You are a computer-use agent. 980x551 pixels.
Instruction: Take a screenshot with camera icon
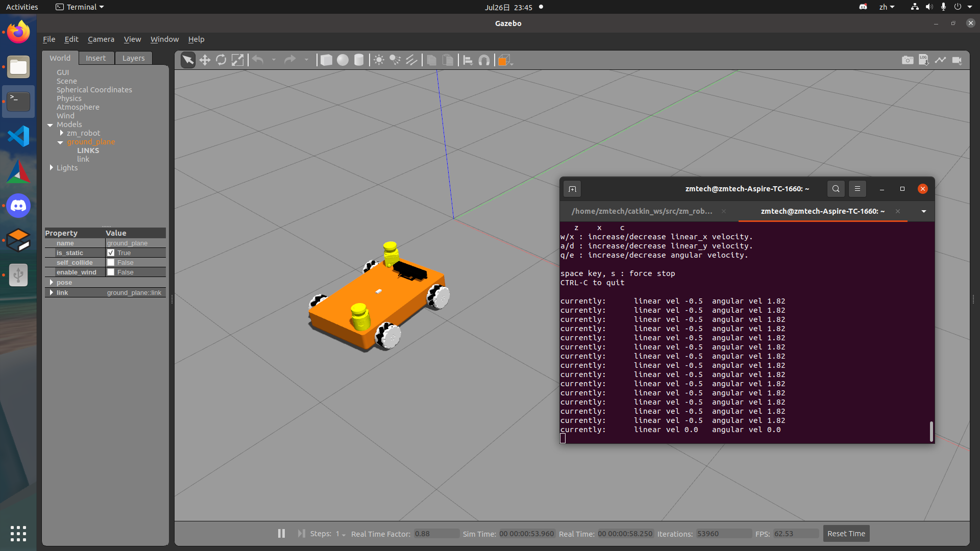[908, 60]
